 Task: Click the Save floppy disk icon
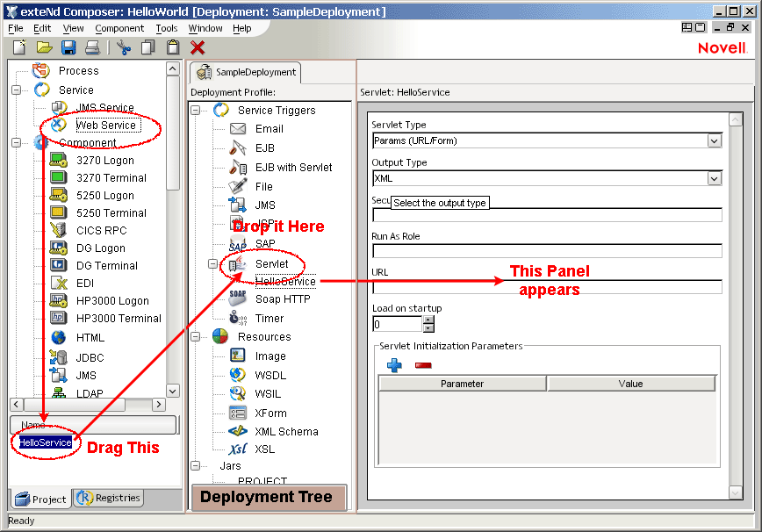pos(68,47)
